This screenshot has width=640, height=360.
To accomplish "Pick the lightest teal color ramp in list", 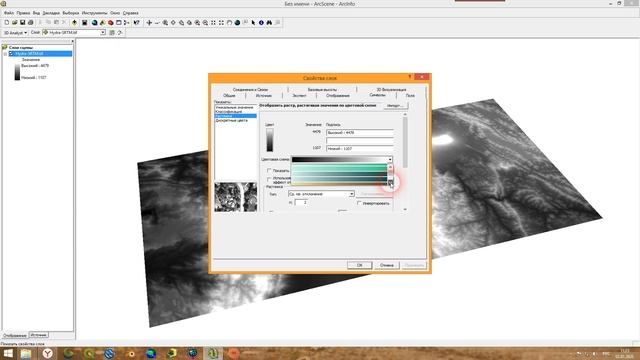I will point(340,167).
